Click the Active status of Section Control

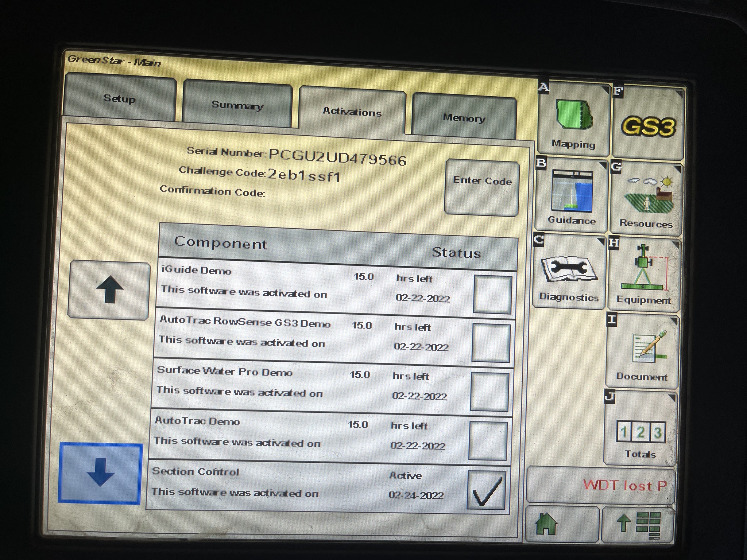[x=405, y=475]
